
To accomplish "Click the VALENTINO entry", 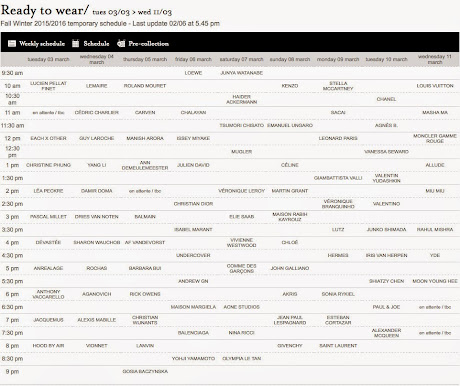I will click(x=386, y=204).
